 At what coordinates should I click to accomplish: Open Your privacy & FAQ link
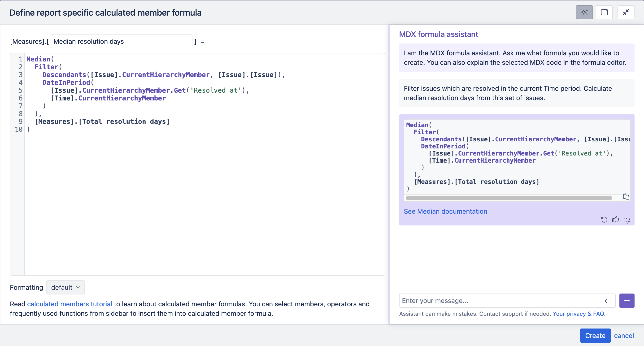[x=579, y=314]
